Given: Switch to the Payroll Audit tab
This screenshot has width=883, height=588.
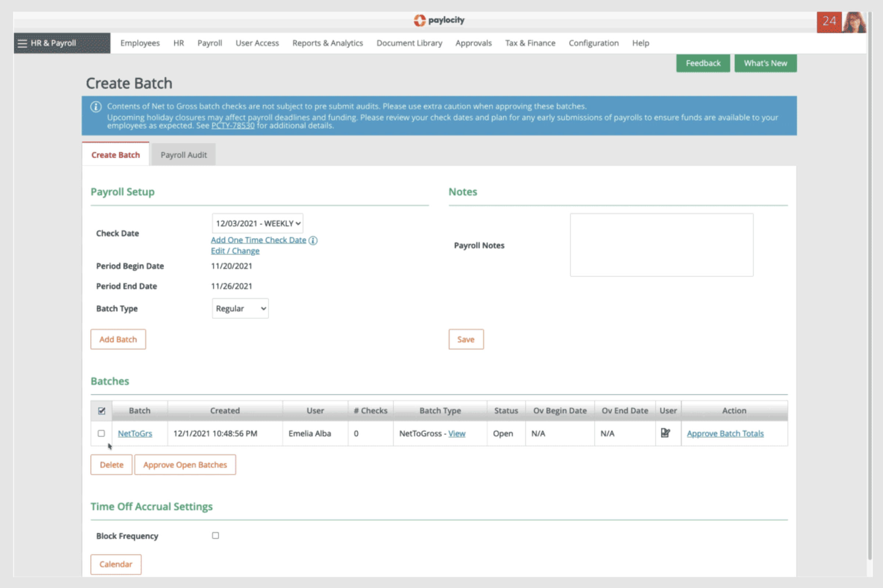Looking at the screenshot, I should (184, 155).
